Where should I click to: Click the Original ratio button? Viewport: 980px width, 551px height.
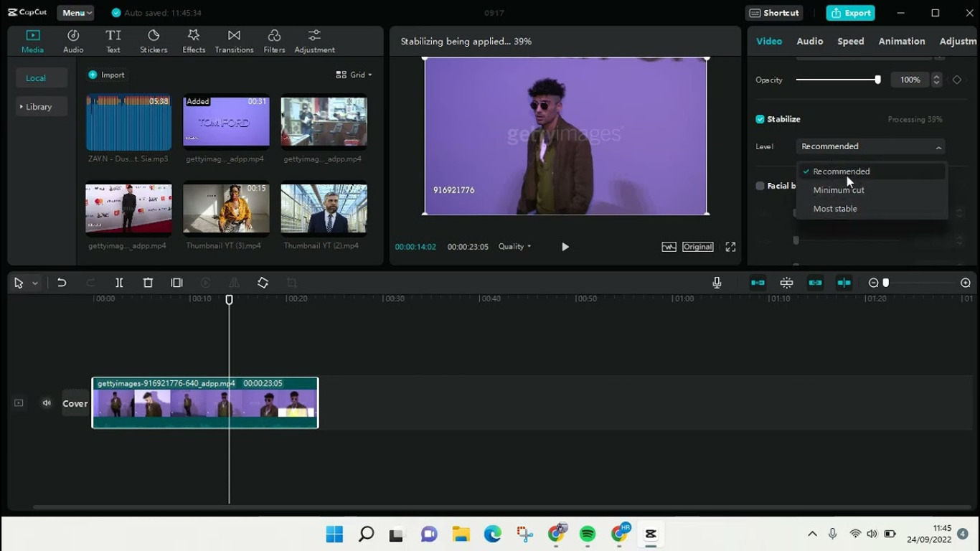tap(697, 247)
